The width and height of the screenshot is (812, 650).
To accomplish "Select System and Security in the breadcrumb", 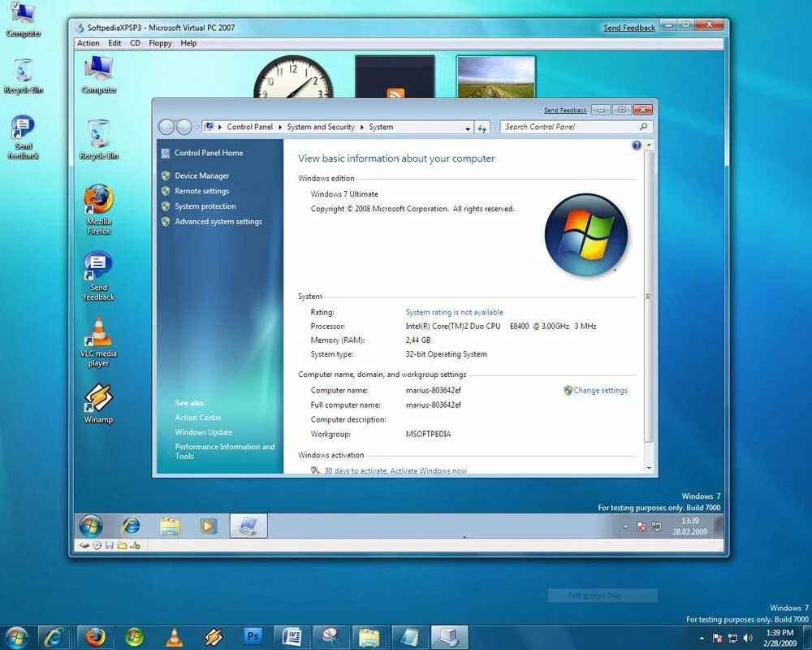I will tap(321, 127).
